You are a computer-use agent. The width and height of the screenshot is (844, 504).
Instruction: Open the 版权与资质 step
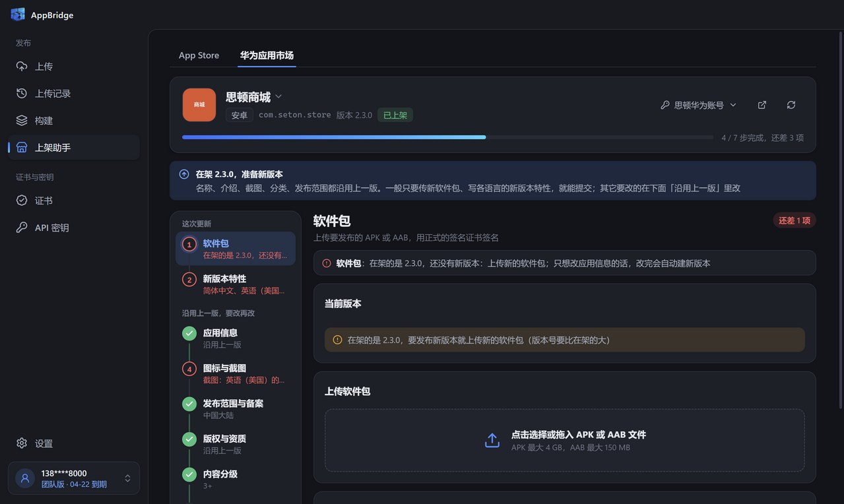236,444
